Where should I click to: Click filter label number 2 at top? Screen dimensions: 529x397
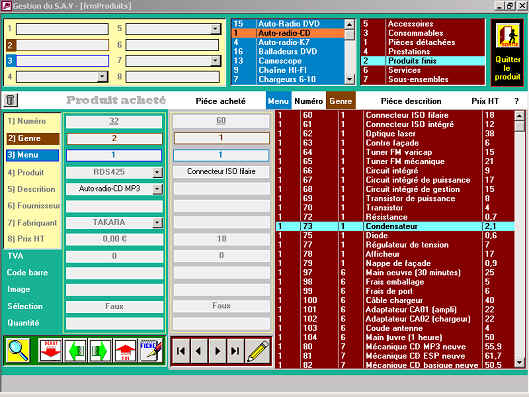coord(10,45)
